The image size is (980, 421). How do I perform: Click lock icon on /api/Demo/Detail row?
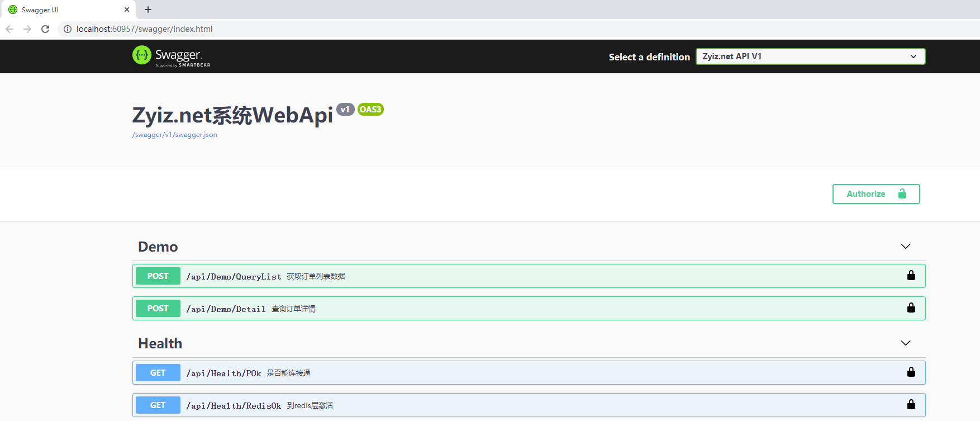pos(911,308)
